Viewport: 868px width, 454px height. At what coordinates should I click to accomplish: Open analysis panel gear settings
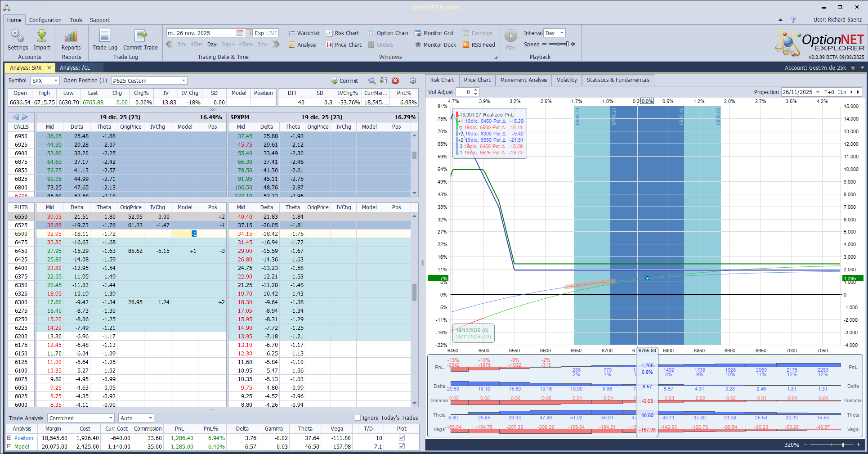pyautogui.click(x=413, y=81)
